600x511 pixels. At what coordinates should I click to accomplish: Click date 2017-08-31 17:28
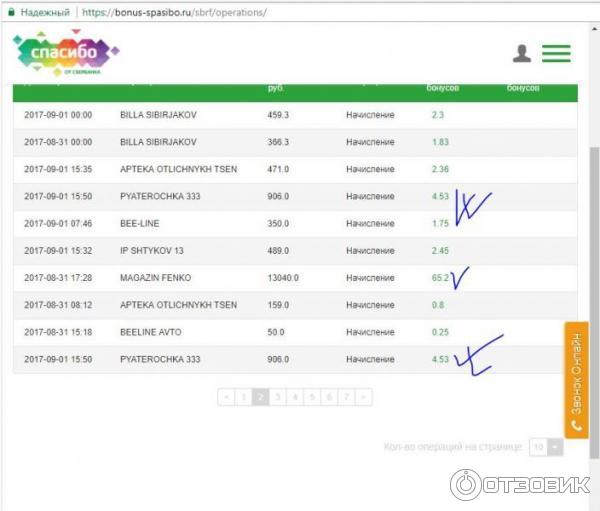tap(58, 278)
